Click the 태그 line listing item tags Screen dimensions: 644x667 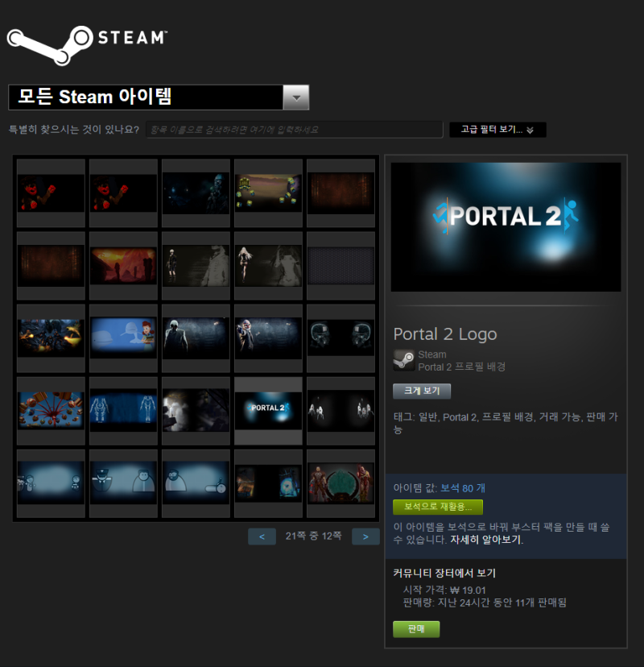(x=506, y=423)
